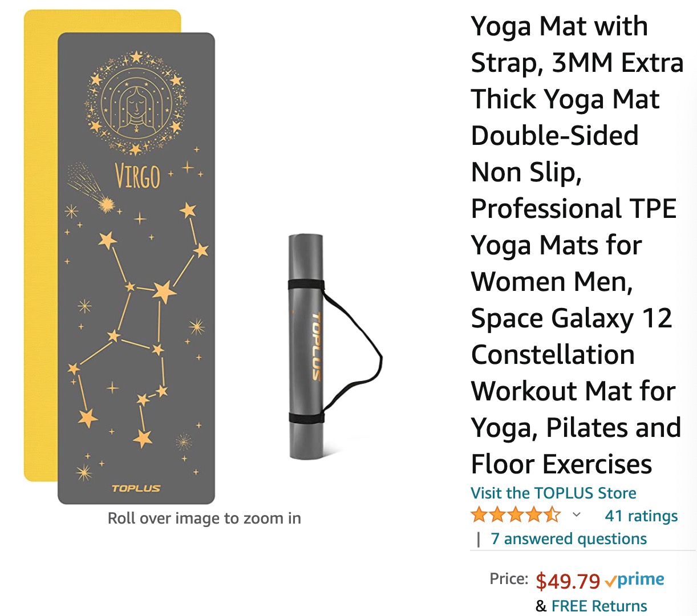Image resolution: width=697 pixels, height=616 pixels.
Task: Click the VIRGO text on the mat
Action: click(x=137, y=175)
